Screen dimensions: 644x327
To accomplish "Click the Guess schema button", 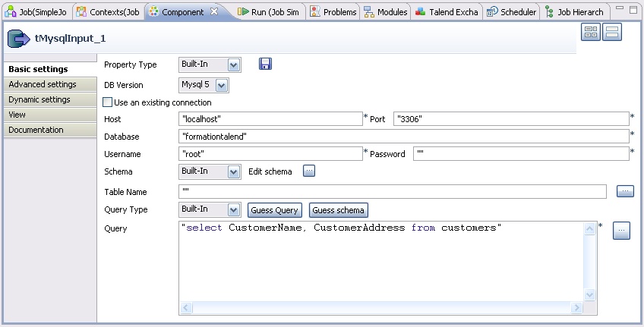I will click(x=338, y=210).
